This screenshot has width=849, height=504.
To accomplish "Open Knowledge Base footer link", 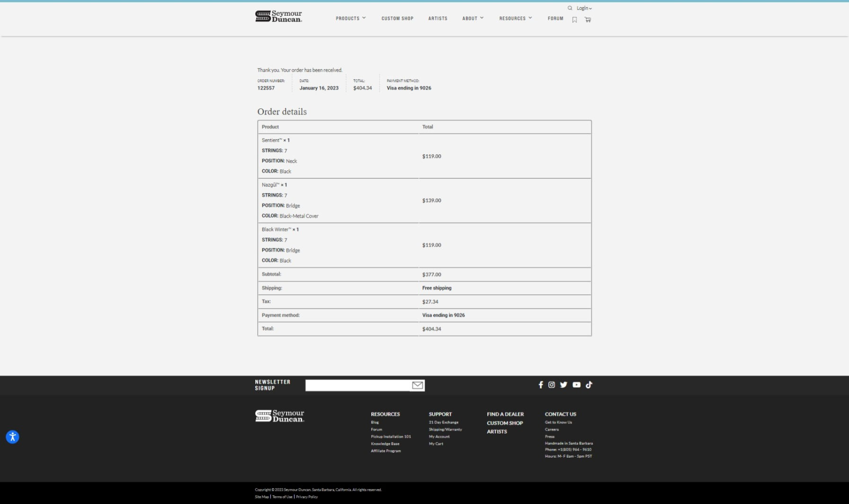I will click(x=385, y=444).
